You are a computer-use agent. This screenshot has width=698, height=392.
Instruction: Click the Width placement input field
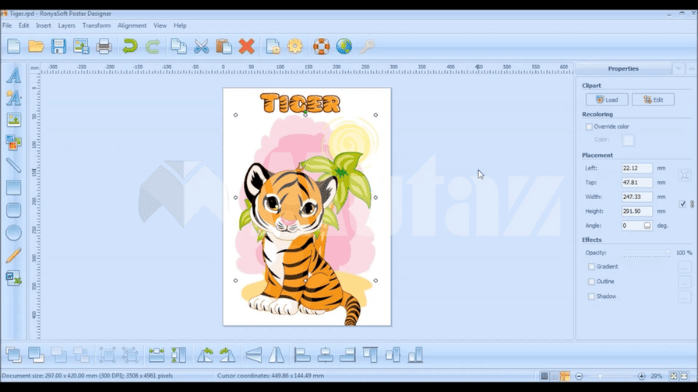637,197
